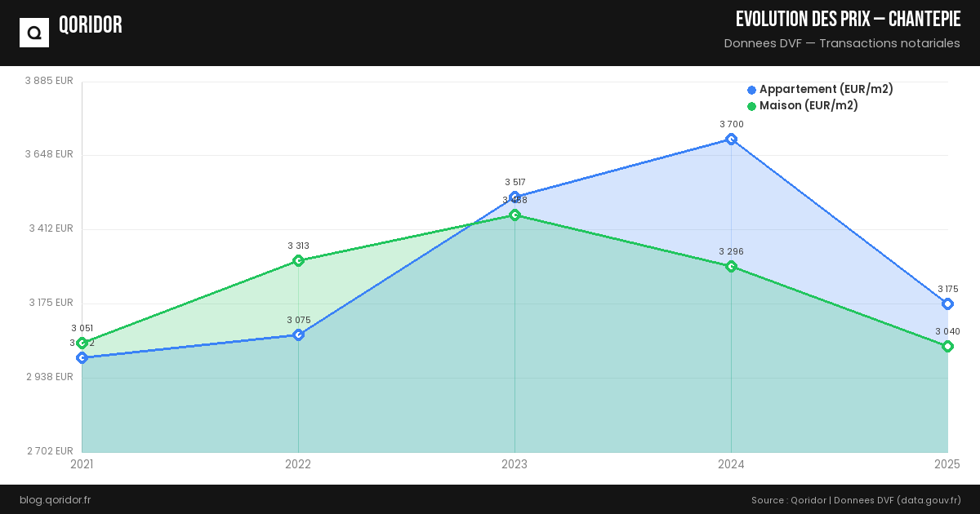Select the 2022 Maison point at 3 313
Screen dimensions: 980x514
click(x=299, y=261)
